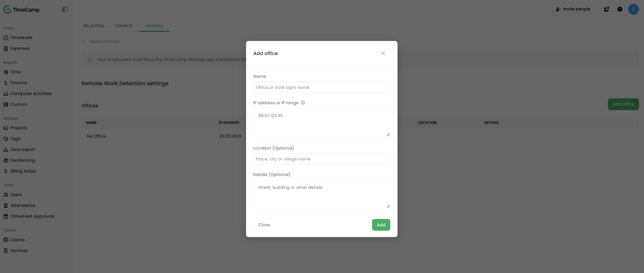Close the Add office dialog with X
644x273 pixels.
pyautogui.click(x=383, y=53)
